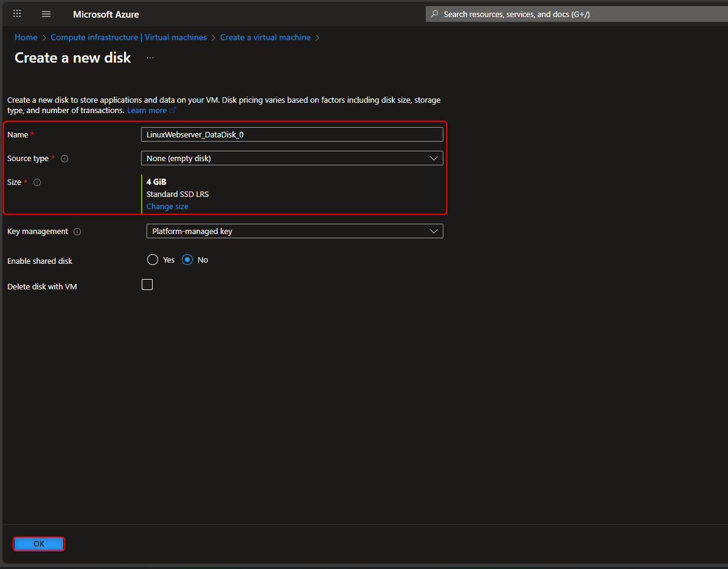Open the Source type dropdown
The image size is (728, 569).
point(292,158)
